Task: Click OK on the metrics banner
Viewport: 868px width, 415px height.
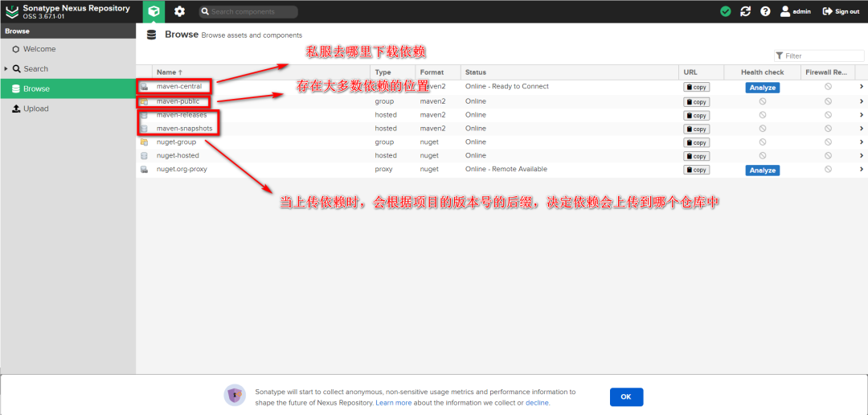Action: pos(626,397)
